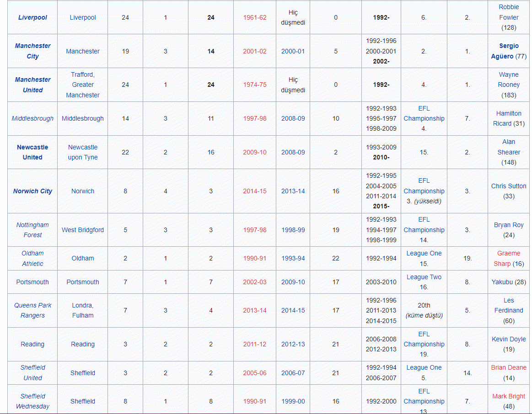The width and height of the screenshot is (532, 414).
Task: Click the Mark Bright player link
Action: click(x=509, y=396)
